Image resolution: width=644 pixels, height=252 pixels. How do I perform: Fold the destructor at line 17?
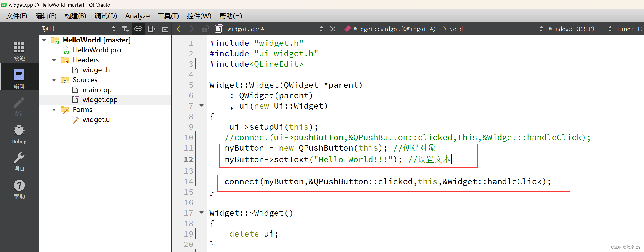(201, 213)
